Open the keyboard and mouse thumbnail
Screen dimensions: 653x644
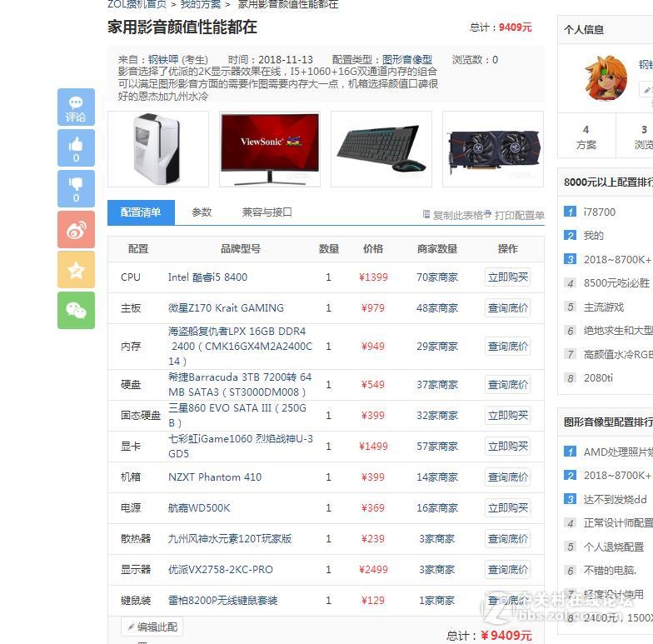click(x=381, y=149)
